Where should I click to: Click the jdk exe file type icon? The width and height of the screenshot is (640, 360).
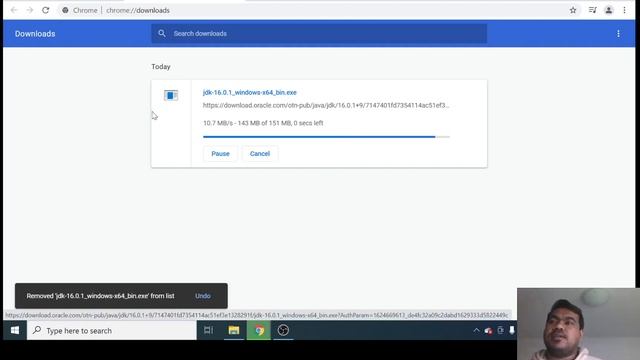click(x=171, y=95)
